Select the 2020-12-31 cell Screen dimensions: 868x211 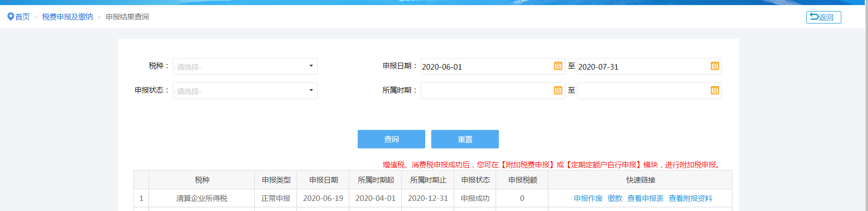[x=428, y=199]
